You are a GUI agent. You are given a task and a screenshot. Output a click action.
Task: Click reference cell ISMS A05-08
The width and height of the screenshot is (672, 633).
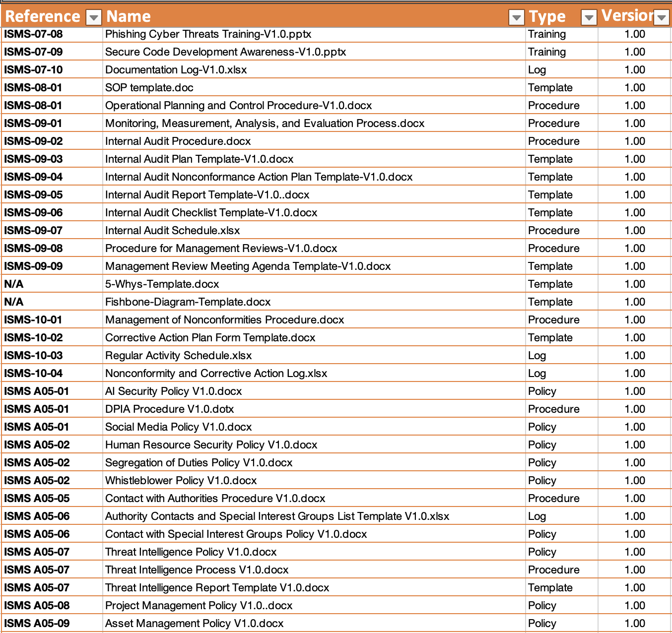coord(52,606)
